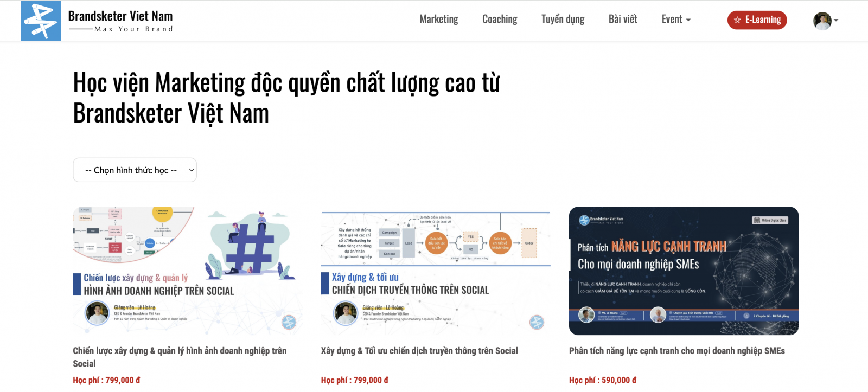The height and width of the screenshot is (392, 868).
Task: Open the Hình ảnh doanh nghiệp course thumbnail
Action: pyautogui.click(x=188, y=271)
